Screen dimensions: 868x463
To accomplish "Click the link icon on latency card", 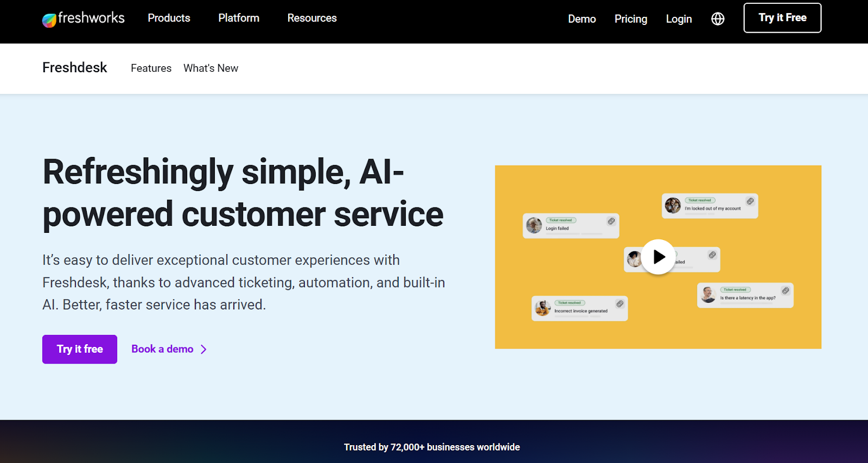I will pos(786,290).
